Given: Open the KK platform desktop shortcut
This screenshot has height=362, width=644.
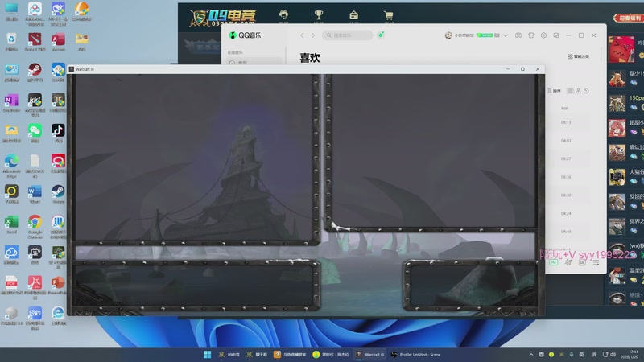Looking at the screenshot, I should tap(35, 105).
